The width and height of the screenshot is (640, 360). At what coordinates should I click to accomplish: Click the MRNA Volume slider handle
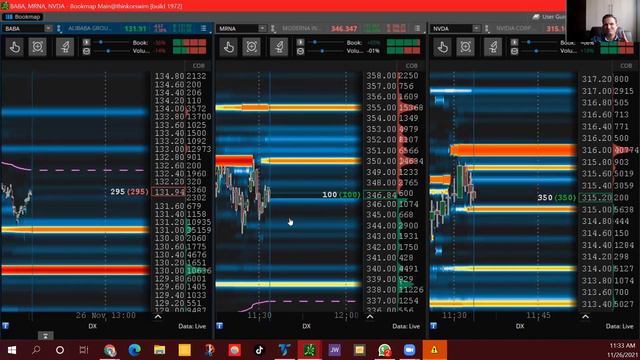322,51
